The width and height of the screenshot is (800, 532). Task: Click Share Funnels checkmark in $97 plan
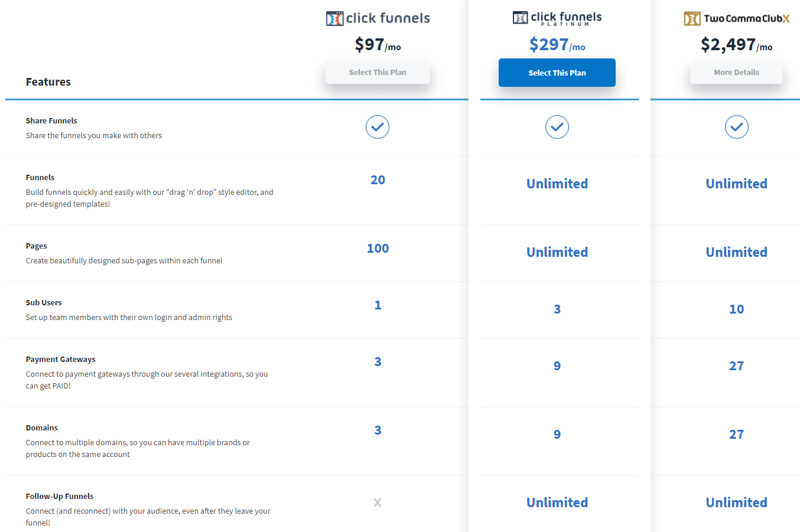tap(378, 127)
